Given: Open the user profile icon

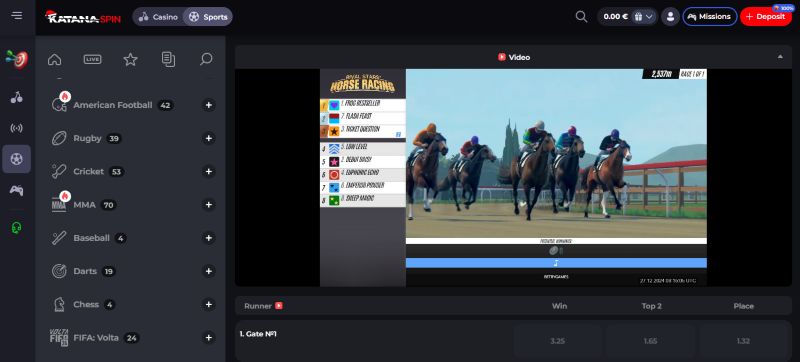Looking at the screenshot, I should pyautogui.click(x=670, y=16).
